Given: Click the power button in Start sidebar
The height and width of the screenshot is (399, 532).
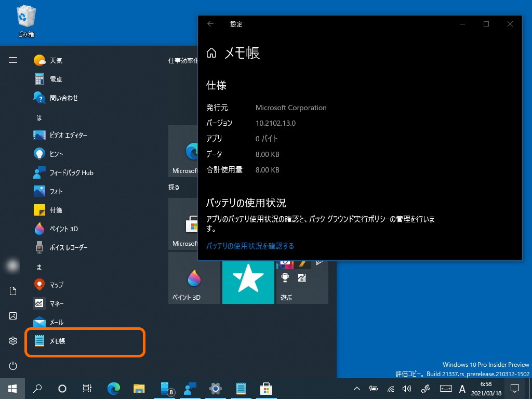Looking at the screenshot, I should coord(12,366).
